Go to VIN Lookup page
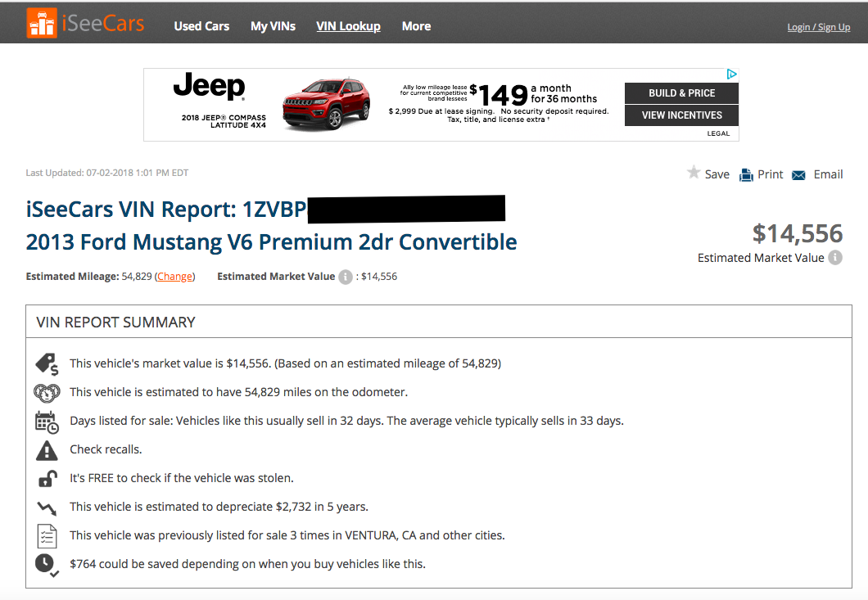 348,26
